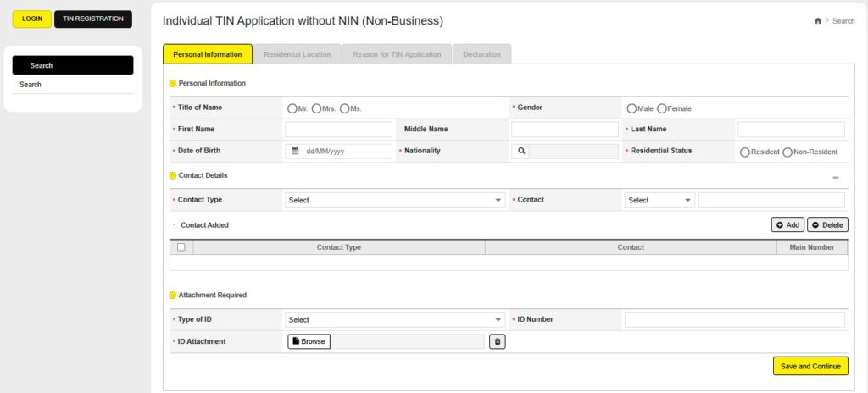Click the trash icon beside ID Attachment
This screenshot has width=868, height=393.
coord(497,342)
